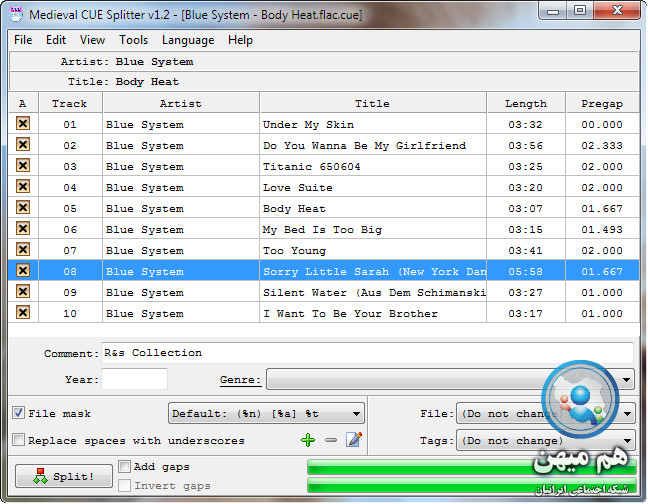Screen dimensions: 648x504
Task: Uncheck the track 05 Body Heat checkbox
Action: click(x=23, y=207)
